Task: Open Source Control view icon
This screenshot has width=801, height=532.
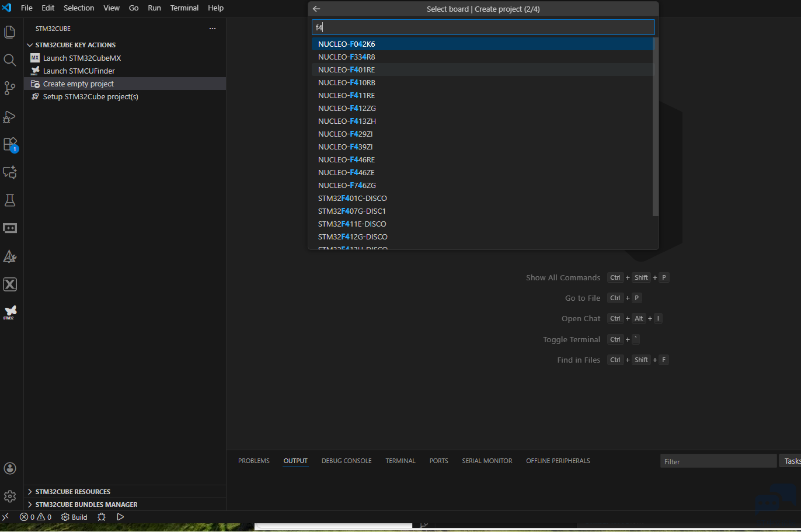Action: [x=10, y=88]
